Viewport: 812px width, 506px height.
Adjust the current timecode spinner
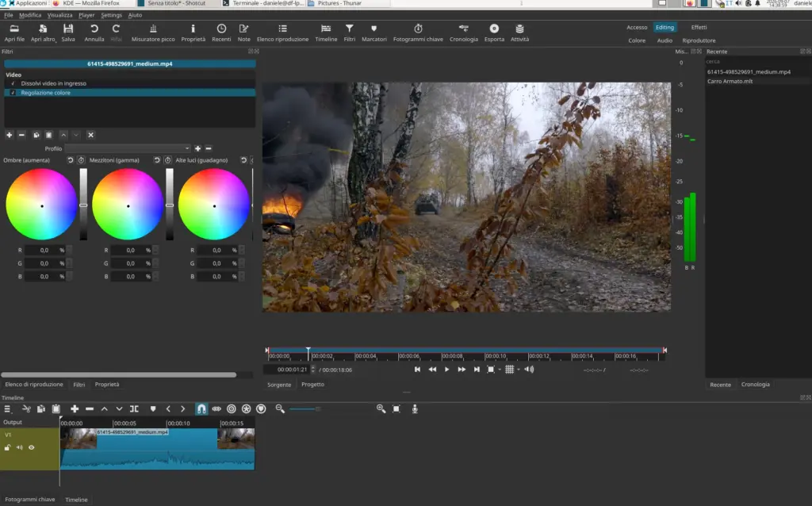[312, 370]
